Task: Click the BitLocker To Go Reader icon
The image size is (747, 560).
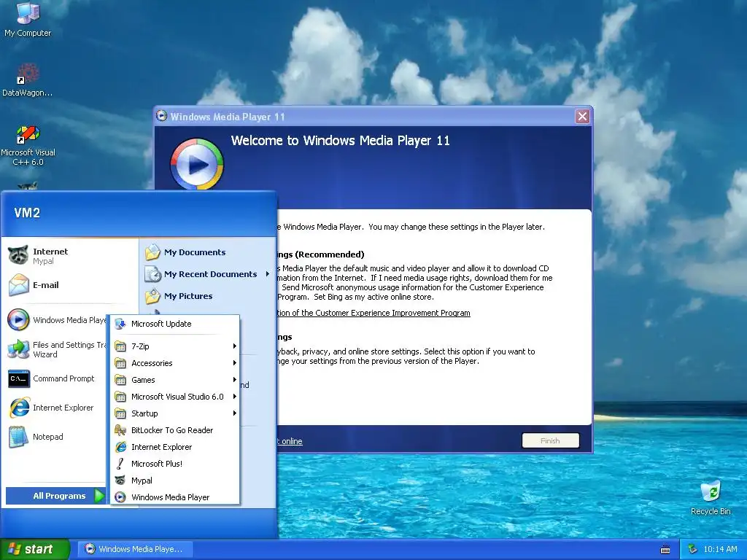Action: (x=120, y=430)
